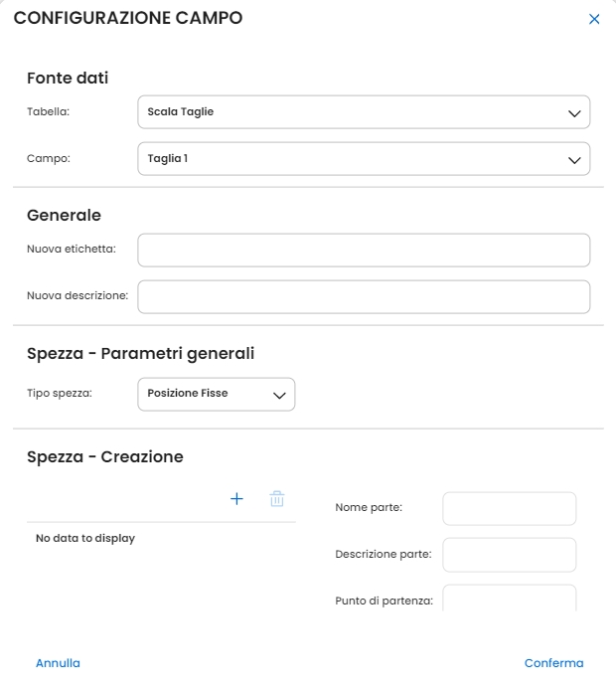Click the chevron arrow in the Tabella field

tap(573, 113)
